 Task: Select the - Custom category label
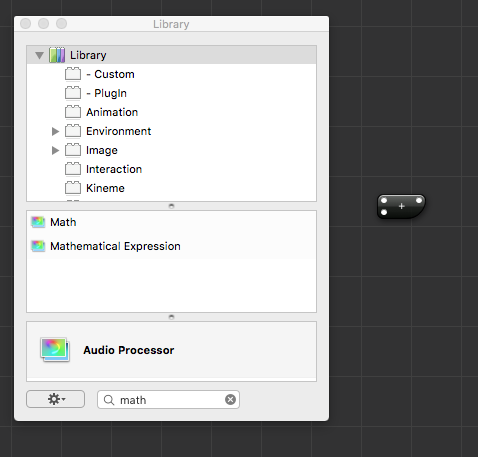(x=110, y=74)
